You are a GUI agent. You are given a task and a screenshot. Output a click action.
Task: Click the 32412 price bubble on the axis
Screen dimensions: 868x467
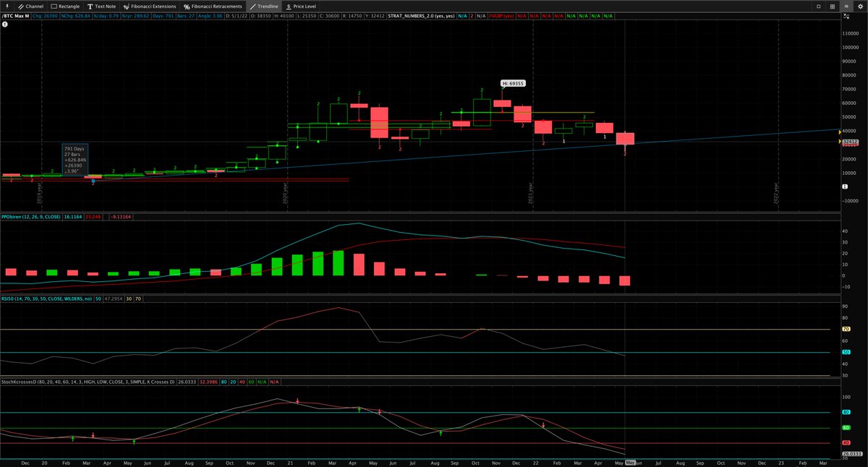pyautogui.click(x=849, y=142)
